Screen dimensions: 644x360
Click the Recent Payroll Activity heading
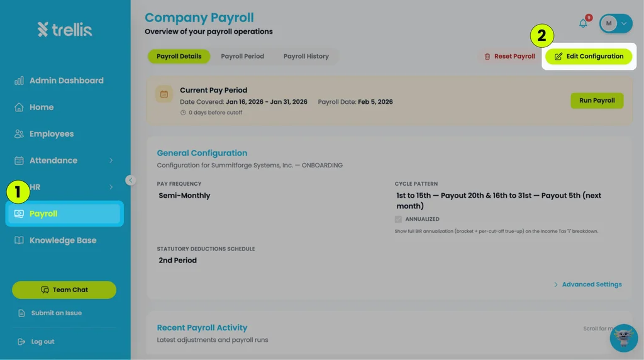point(202,328)
